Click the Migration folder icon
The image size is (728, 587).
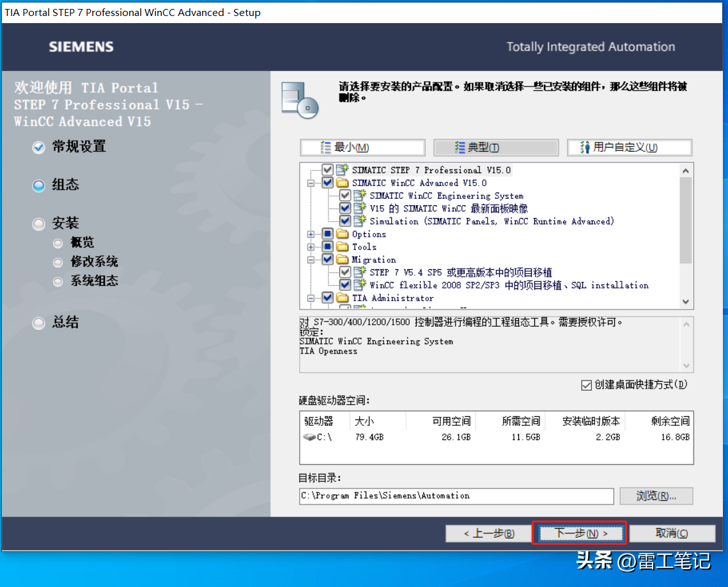(x=343, y=260)
